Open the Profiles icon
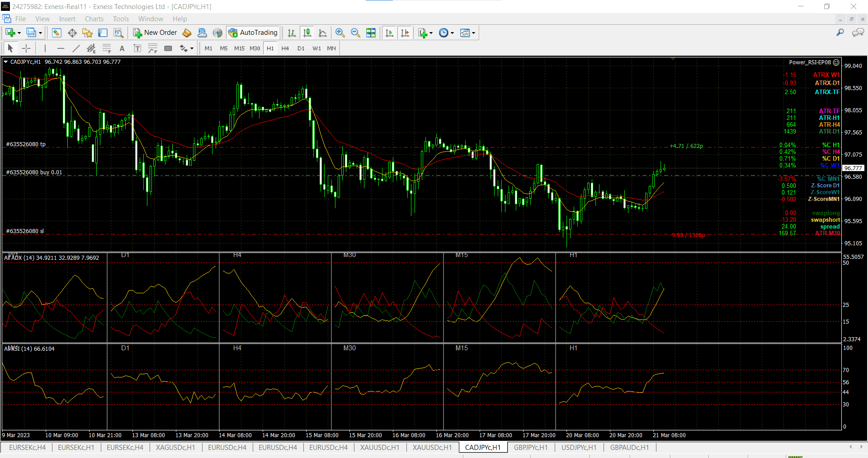Viewport: 868px width, 458px height. point(31,33)
